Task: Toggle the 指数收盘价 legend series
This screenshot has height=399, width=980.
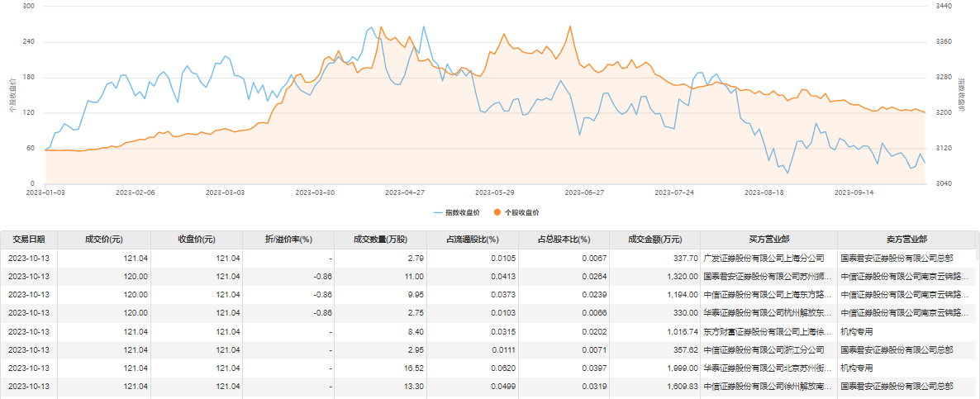Action: point(456,213)
